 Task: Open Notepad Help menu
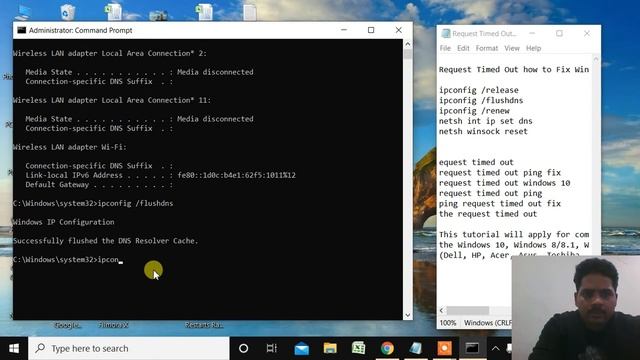point(533,48)
